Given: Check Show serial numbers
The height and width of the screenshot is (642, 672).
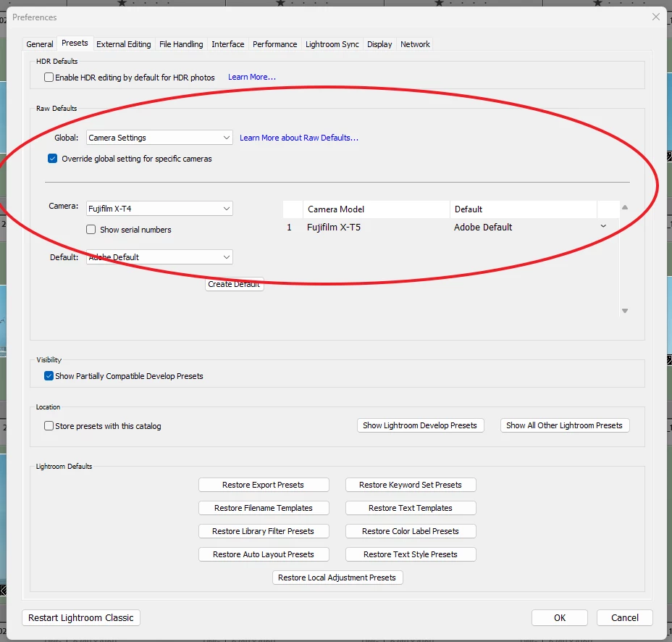Looking at the screenshot, I should click(91, 230).
